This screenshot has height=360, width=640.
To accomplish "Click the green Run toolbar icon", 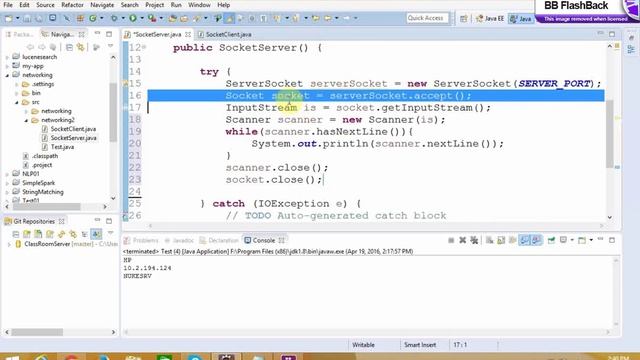I will point(133,18).
